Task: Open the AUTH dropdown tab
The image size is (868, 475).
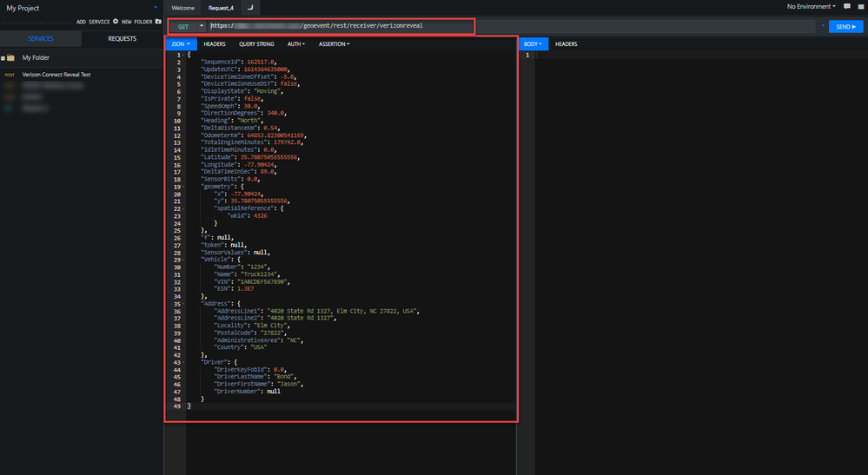Action: (296, 44)
